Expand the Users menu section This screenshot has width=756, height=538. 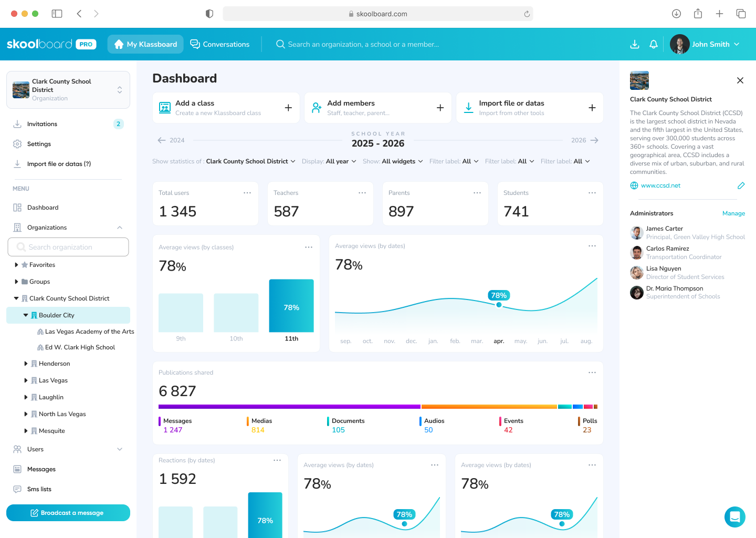(x=120, y=449)
